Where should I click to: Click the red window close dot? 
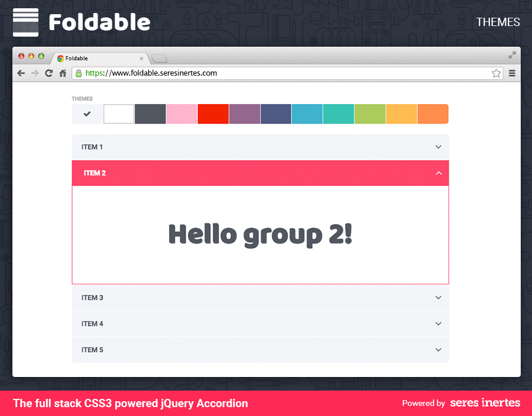click(21, 56)
